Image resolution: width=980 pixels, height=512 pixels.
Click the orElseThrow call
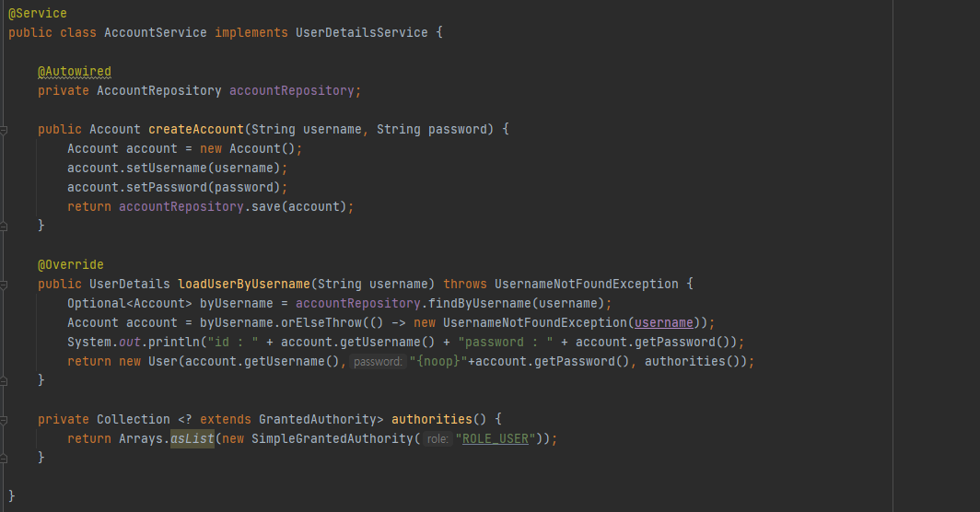[x=321, y=322]
